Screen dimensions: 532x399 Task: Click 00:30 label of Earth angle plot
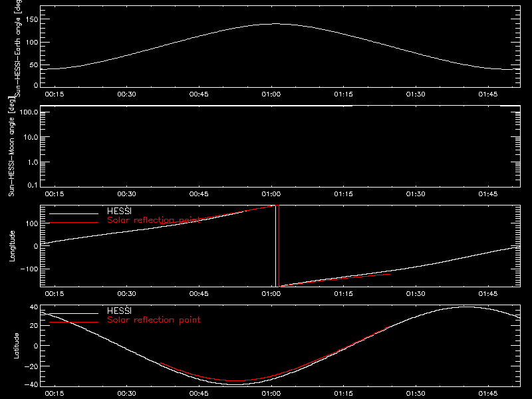coord(126,94)
